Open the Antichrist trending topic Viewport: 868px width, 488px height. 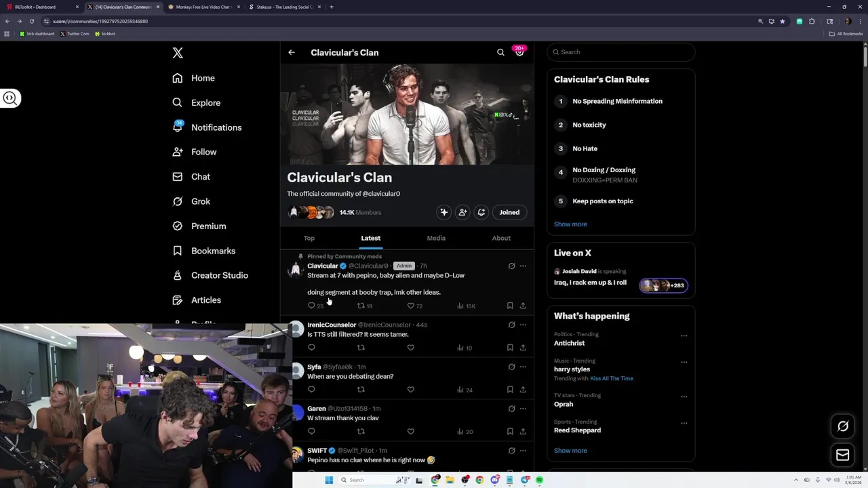(x=569, y=343)
